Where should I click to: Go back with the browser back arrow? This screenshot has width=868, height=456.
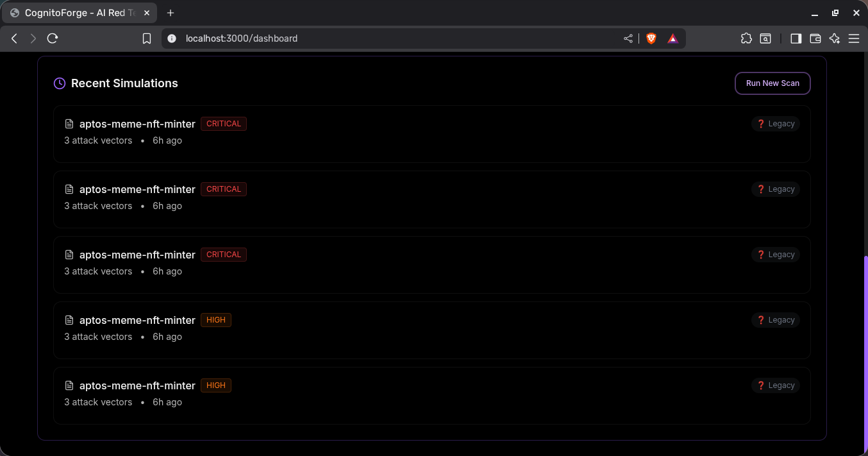[x=14, y=38]
